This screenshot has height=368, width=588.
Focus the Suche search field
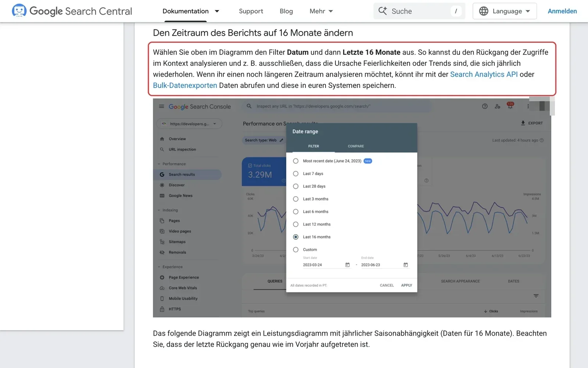click(419, 11)
